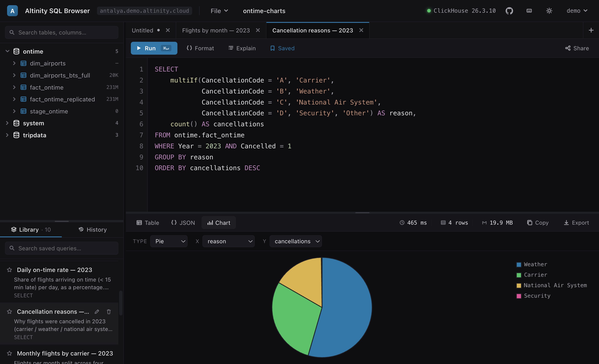Run the current query

pyautogui.click(x=154, y=48)
